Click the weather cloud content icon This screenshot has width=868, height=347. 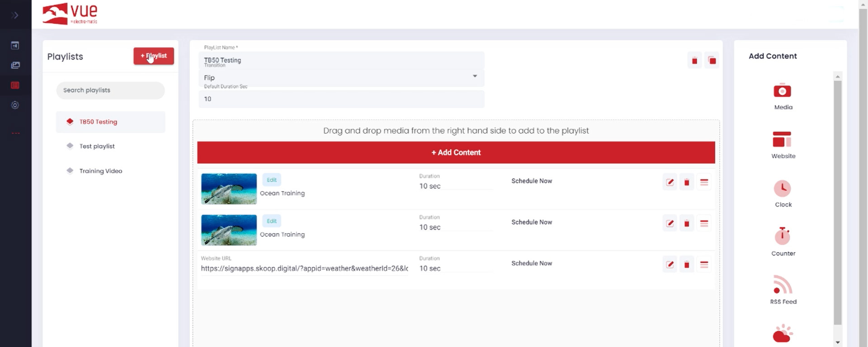782,334
